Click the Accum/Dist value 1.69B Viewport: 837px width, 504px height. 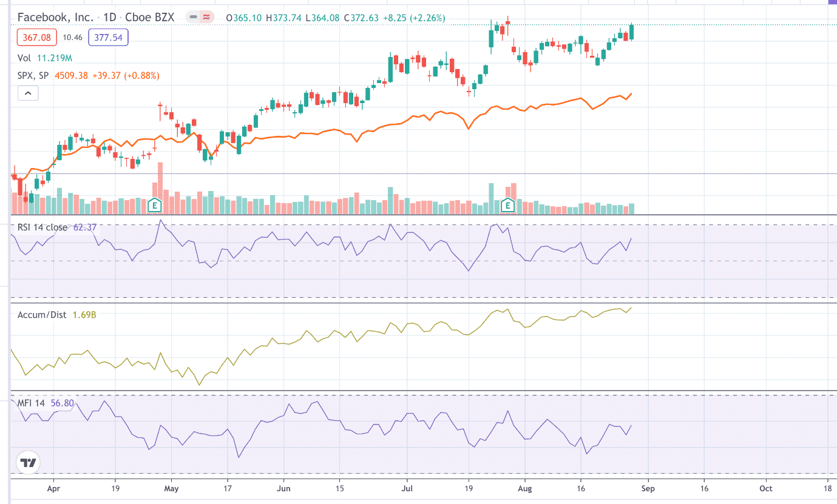pyautogui.click(x=84, y=315)
